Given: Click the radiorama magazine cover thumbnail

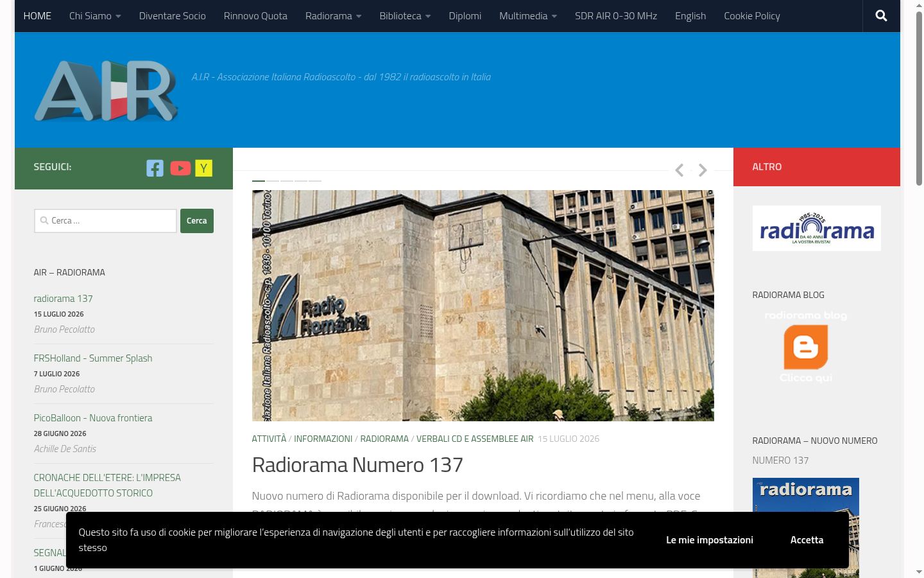Looking at the screenshot, I should click(x=806, y=528).
